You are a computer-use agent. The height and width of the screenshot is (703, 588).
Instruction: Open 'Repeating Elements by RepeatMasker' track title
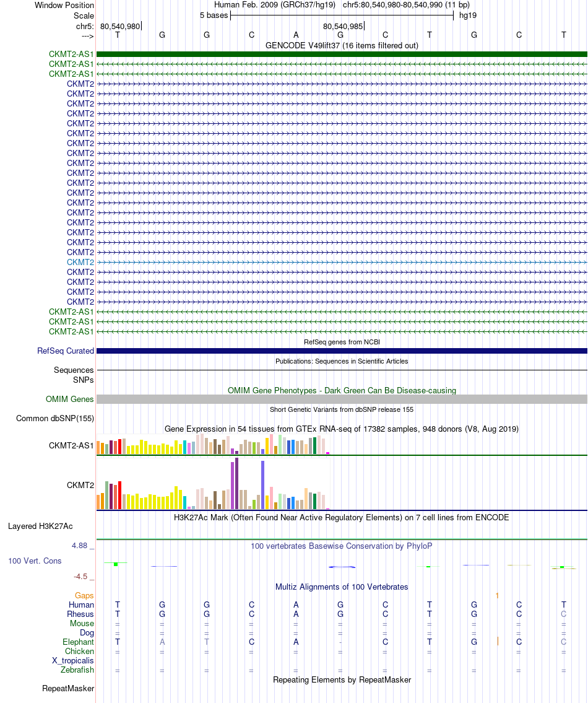(342, 679)
